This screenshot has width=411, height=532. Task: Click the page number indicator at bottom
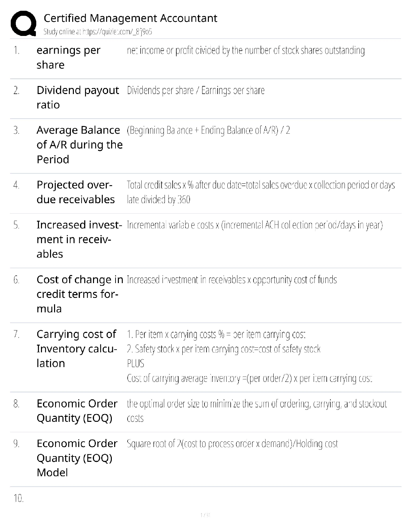(x=205, y=515)
